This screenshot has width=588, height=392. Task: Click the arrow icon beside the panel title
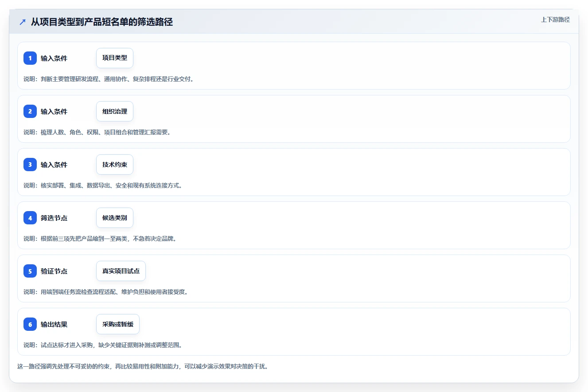[x=23, y=22]
